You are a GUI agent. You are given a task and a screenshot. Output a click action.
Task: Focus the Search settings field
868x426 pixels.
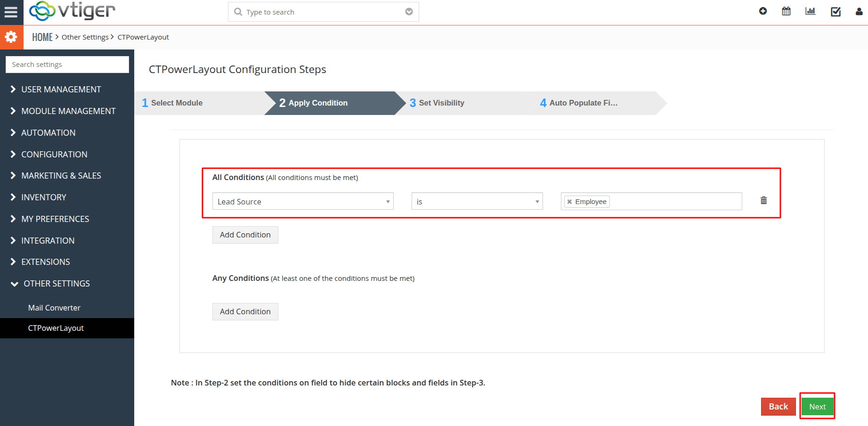pyautogui.click(x=67, y=65)
